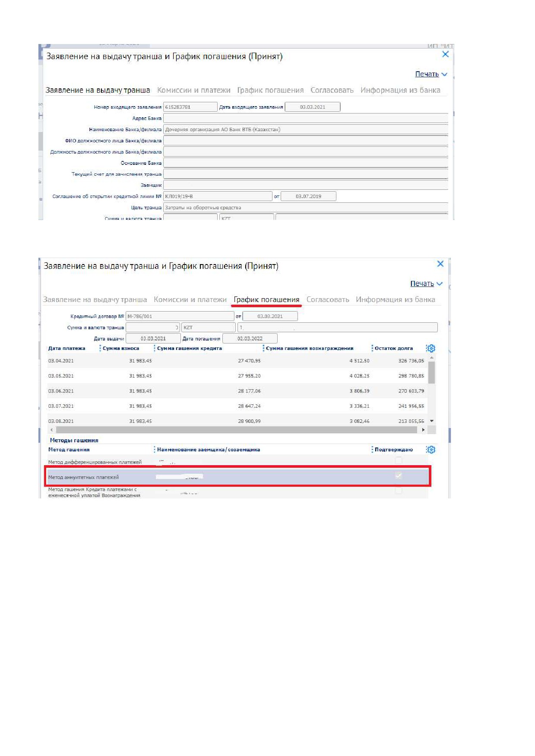
Task: Click the Остаток долга column handle dots
Action: pyautogui.click(x=372, y=348)
